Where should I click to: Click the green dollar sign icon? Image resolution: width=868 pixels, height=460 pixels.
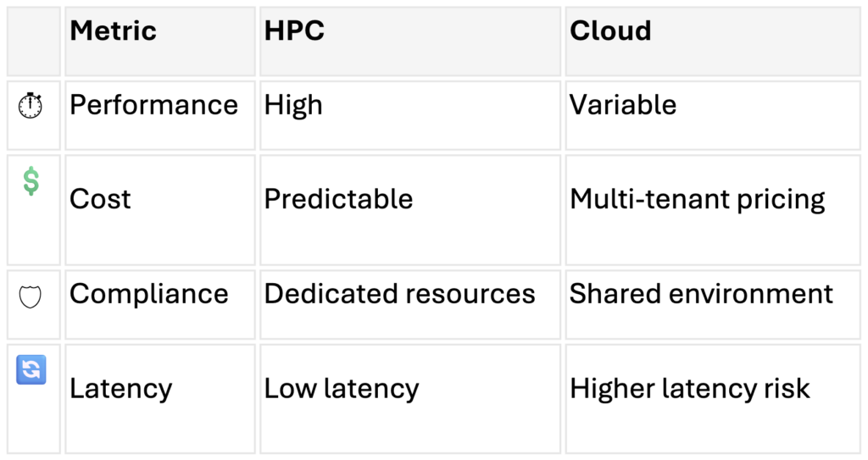31,181
